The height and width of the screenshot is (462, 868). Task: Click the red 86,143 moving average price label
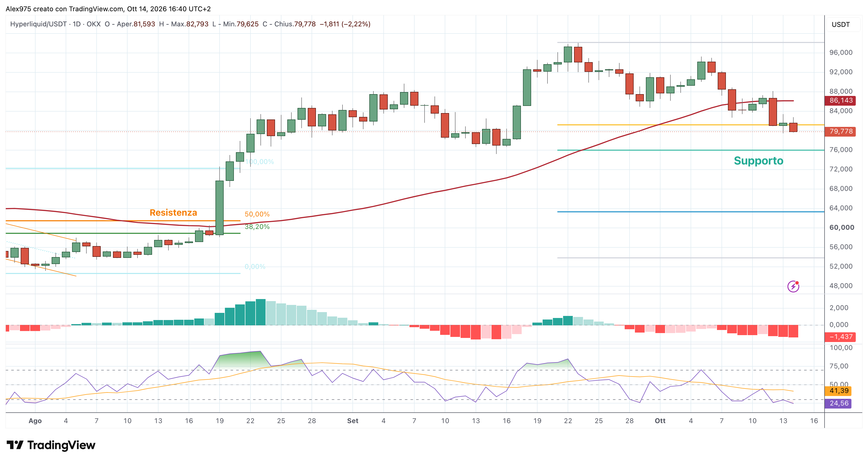point(841,101)
